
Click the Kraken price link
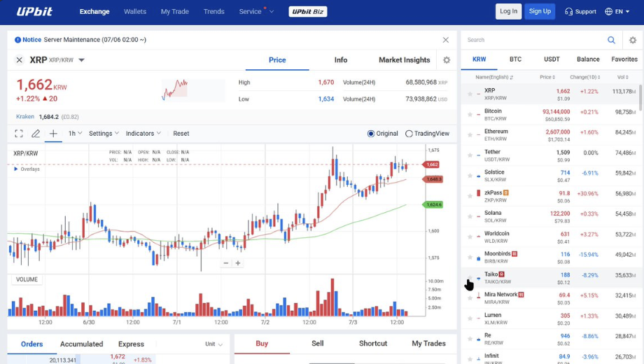(x=25, y=117)
